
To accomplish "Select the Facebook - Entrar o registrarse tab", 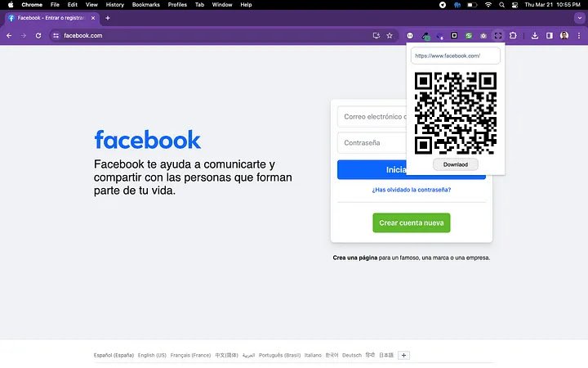I will coord(52,18).
